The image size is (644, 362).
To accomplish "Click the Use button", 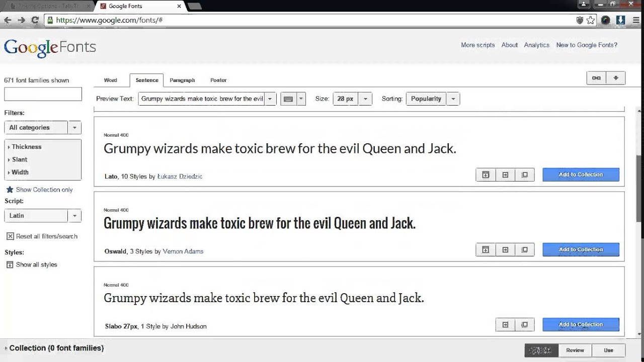I will [x=609, y=350].
